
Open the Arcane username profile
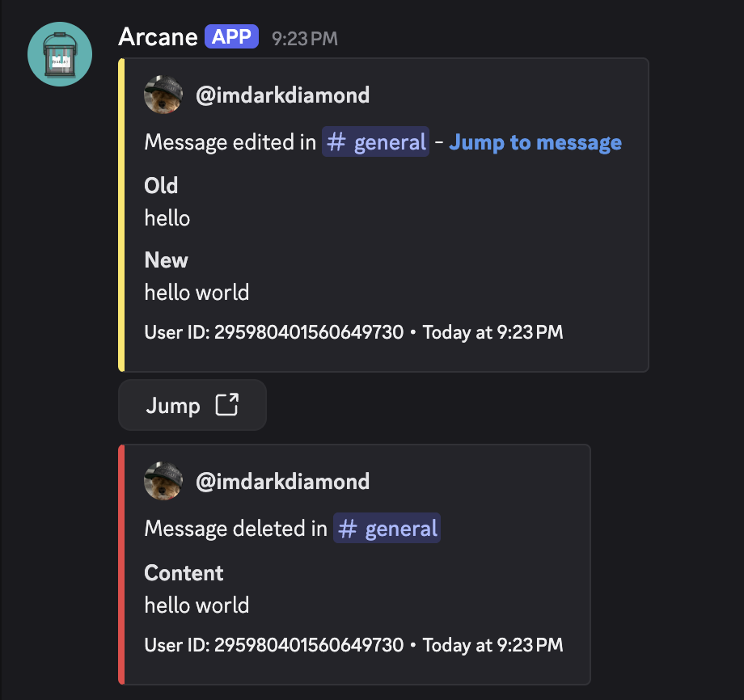(x=158, y=37)
